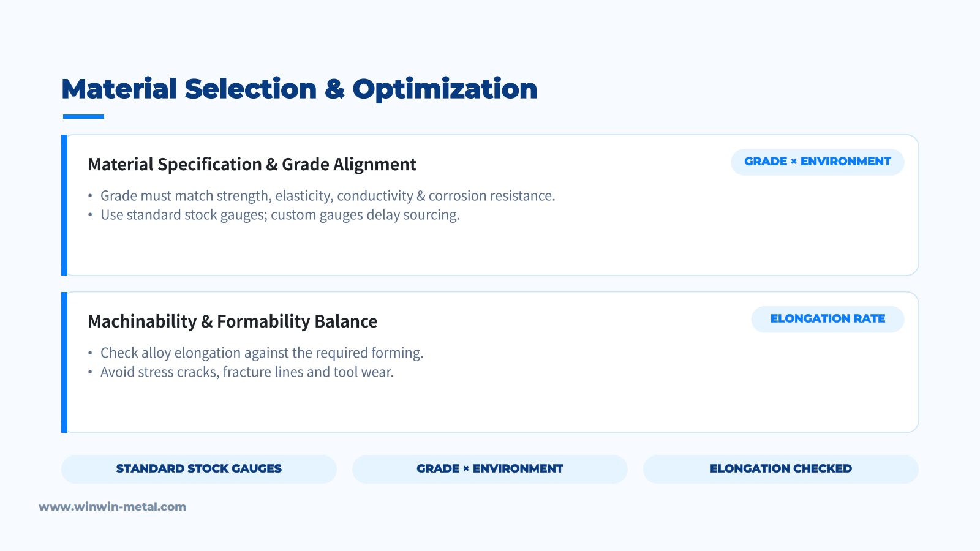Click the ELONGATION RATE pill badge
The image size is (980, 551).
pyautogui.click(x=827, y=319)
